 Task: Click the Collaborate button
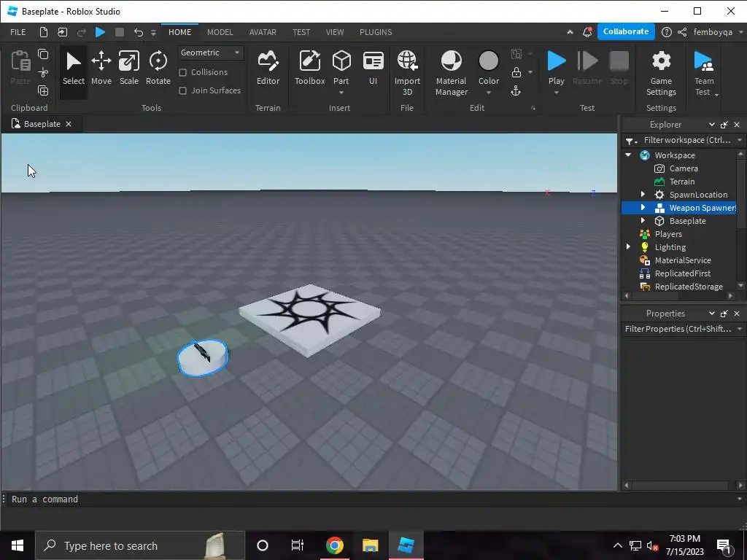[x=625, y=31]
